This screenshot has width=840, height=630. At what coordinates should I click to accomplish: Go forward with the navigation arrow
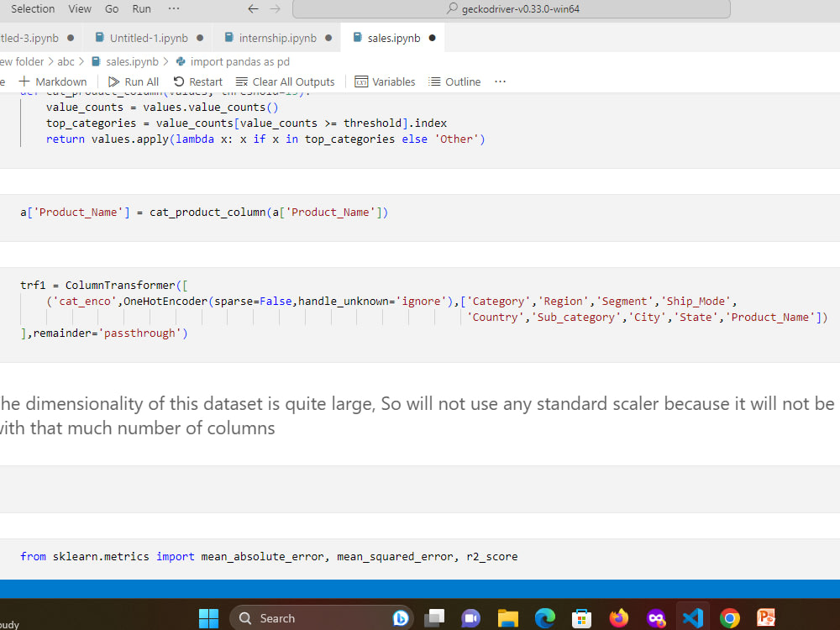pos(275,8)
